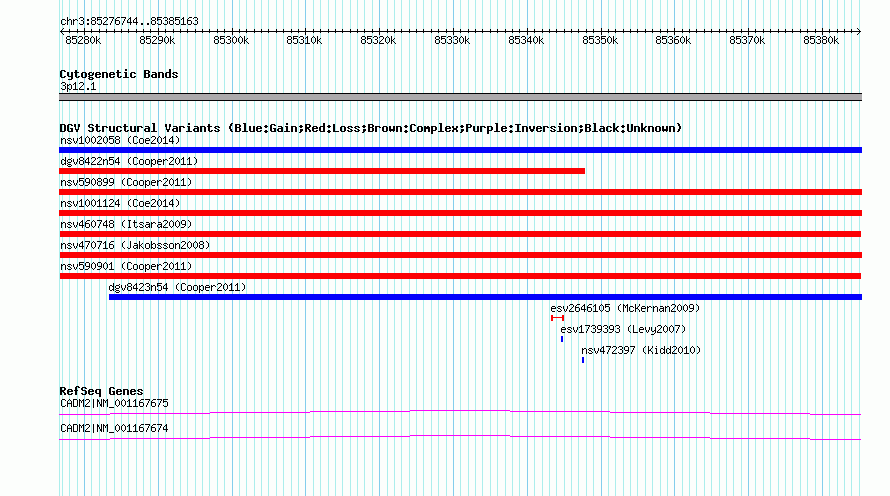Screen dimensions: 890x496
Task: Select variant label nsv1002058 (Coe2014)
Action: 120,140
